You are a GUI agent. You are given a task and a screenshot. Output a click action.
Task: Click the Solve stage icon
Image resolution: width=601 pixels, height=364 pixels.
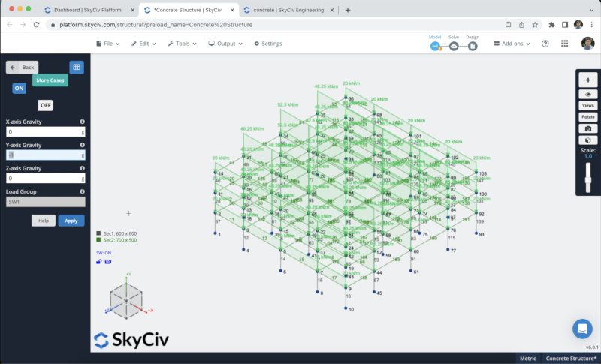point(454,46)
